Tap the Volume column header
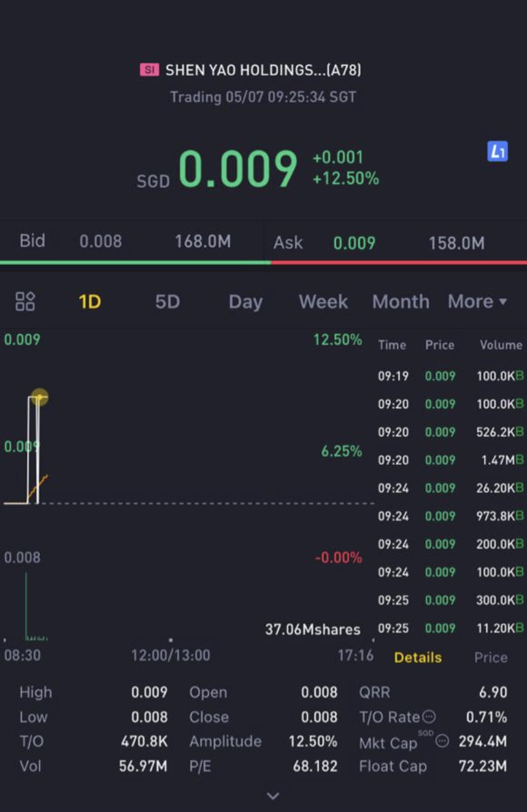The height and width of the screenshot is (812, 527). pyautogui.click(x=501, y=345)
